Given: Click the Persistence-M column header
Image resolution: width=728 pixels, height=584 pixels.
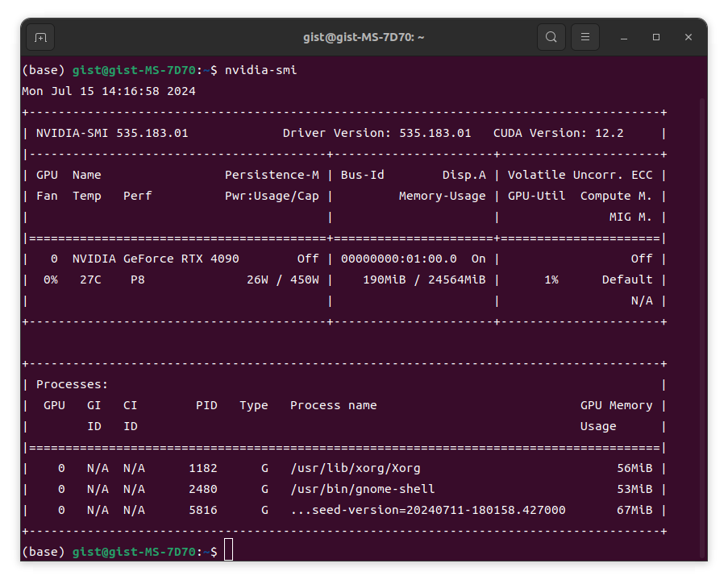Looking at the screenshot, I should 272,175.
